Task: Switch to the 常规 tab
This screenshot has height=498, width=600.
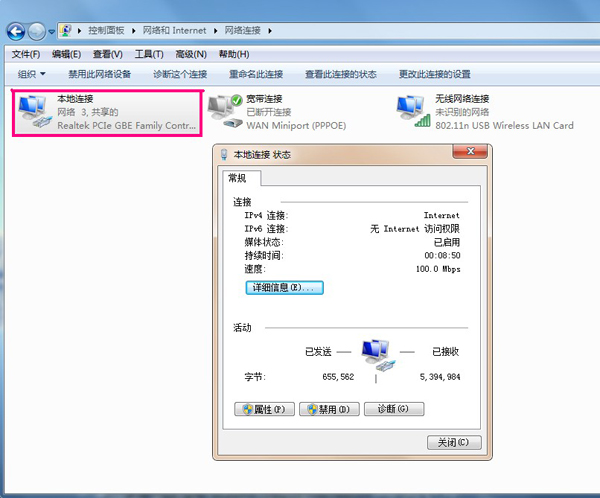Action: [x=240, y=179]
